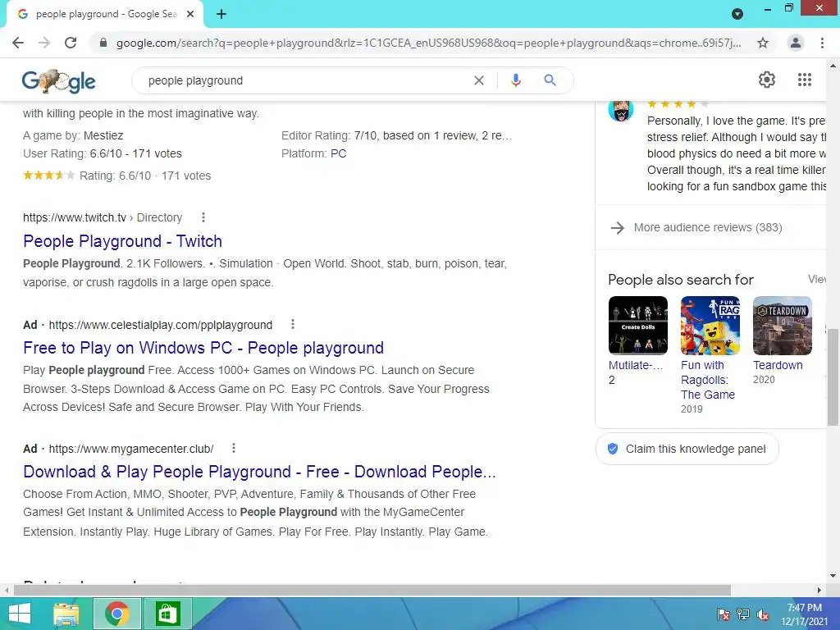This screenshot has height=630, width=840.
Task: Open Free to Play on Windows PC ad
Action: [203, 348]
